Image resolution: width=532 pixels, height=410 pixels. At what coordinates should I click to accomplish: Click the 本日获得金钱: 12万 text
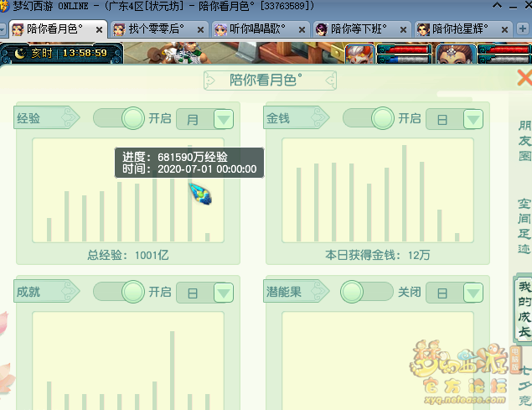click(377, 255)
